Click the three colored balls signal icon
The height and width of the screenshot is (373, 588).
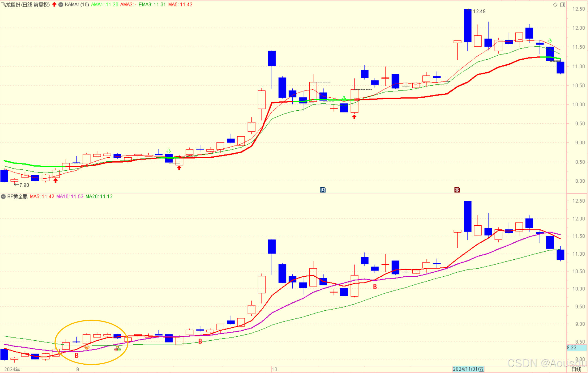tap(117, 348)
